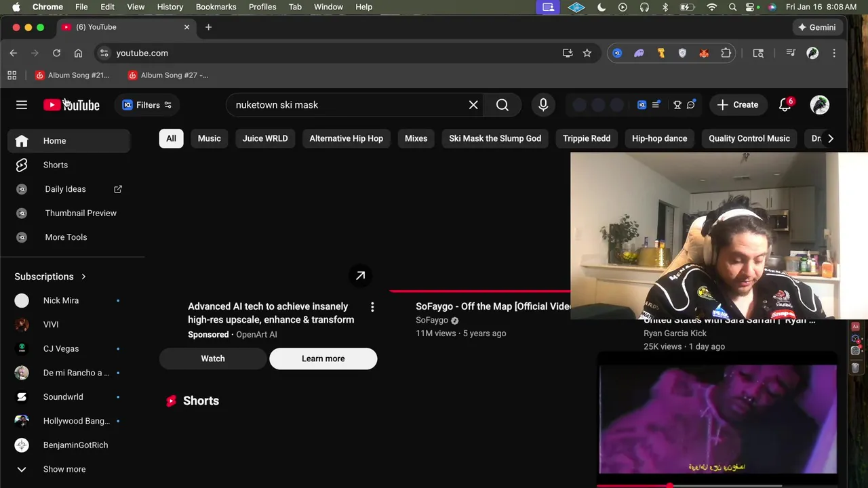Viewport: 868px width, 488px height.
Task: Open the Album Song #21 bookmark
Action: coord(72,75)
